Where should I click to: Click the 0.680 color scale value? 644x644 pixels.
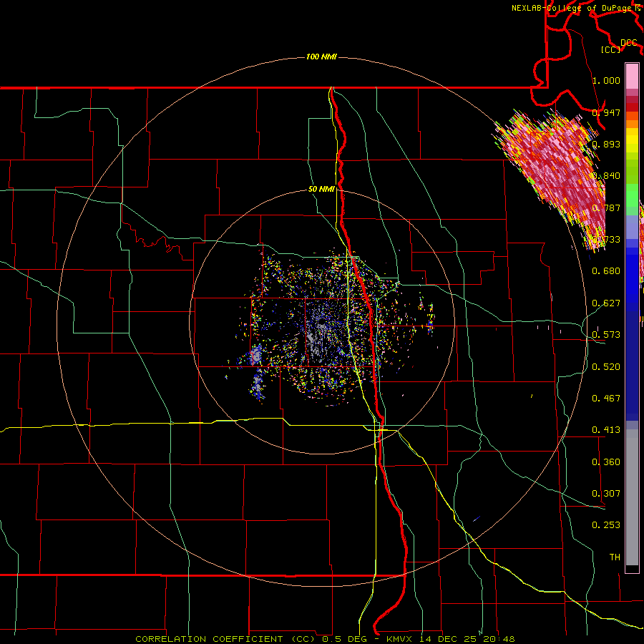[x=606, y=271]
